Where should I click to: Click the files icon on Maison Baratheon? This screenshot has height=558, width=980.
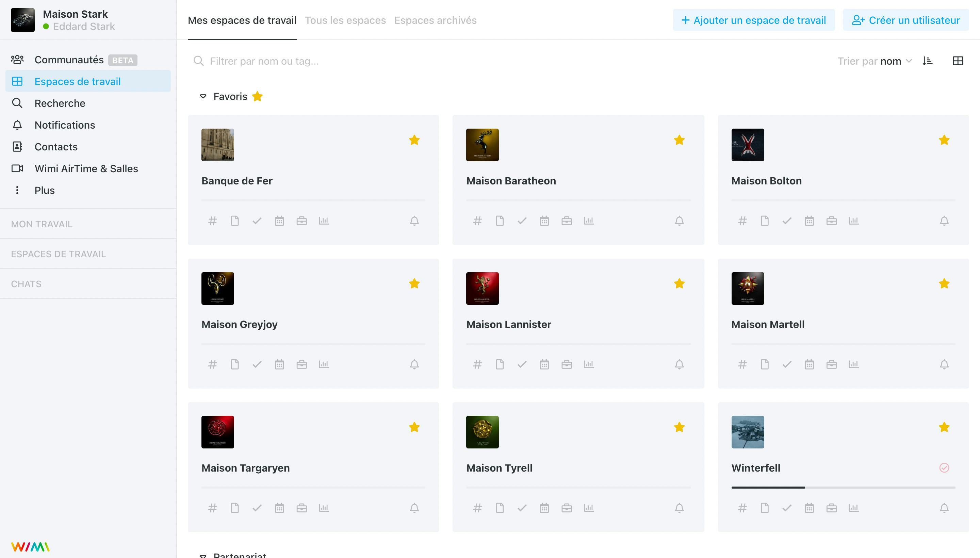tap(500, 221)
